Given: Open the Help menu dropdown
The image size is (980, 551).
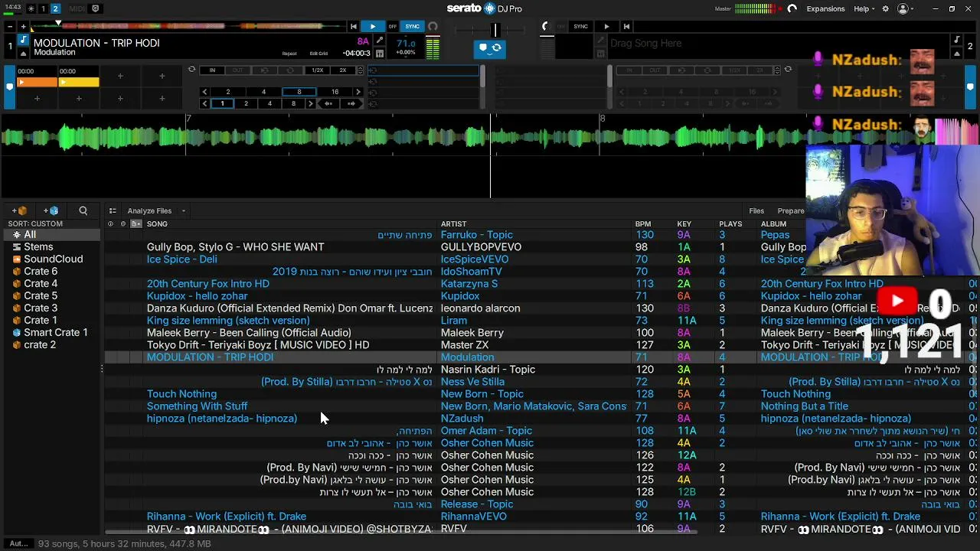Looking at the screenshot, I should click(864, 9).
